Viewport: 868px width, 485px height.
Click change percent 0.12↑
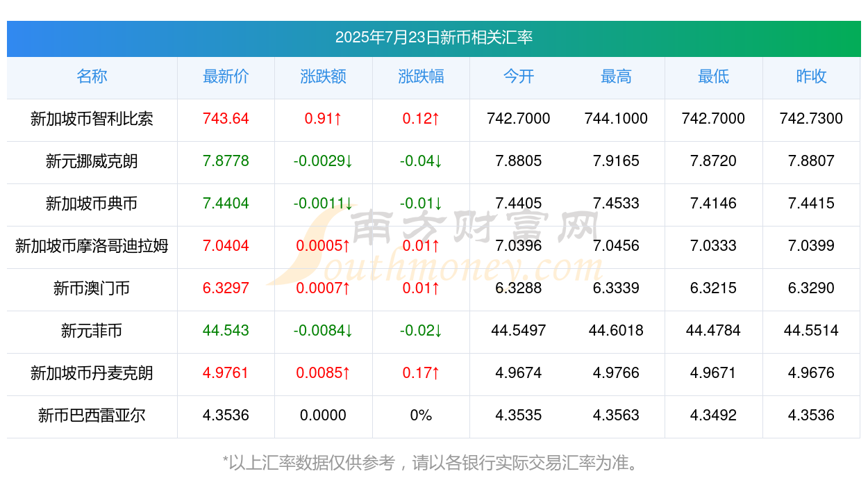point(421,119)
